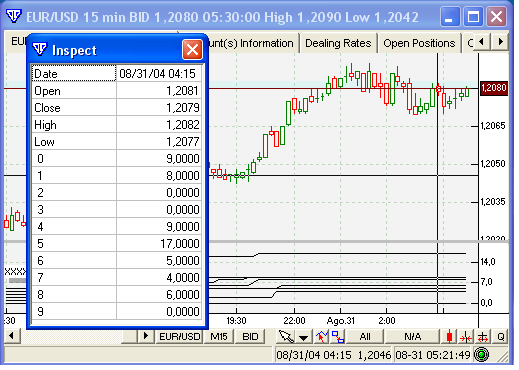Click the value 17,0000 in row 5
The width and height of the screenshot is (519, 370).
pos(179,244)
